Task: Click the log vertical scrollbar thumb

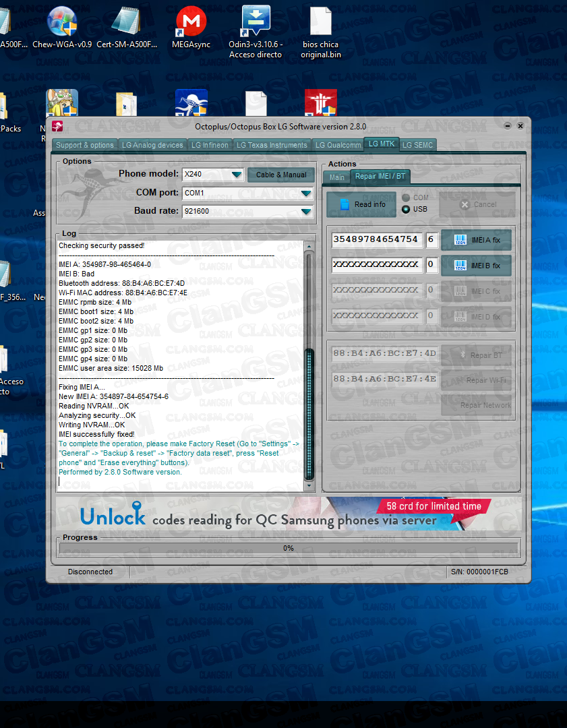Action: [x=309, y=415]
